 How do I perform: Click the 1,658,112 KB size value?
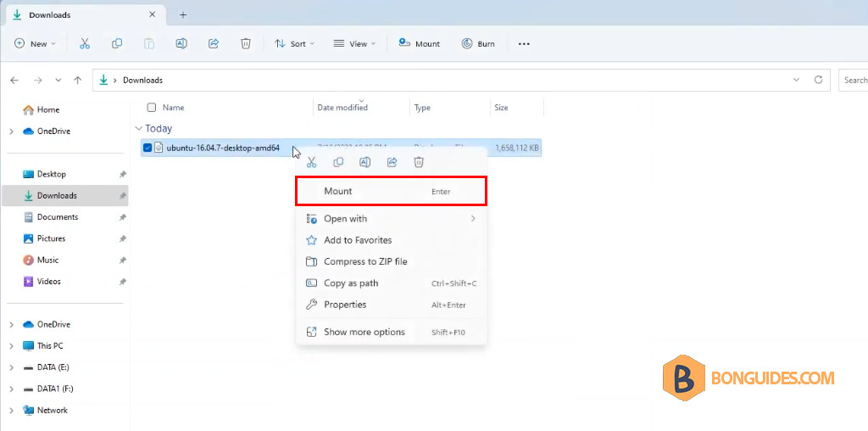click(517, 148)
